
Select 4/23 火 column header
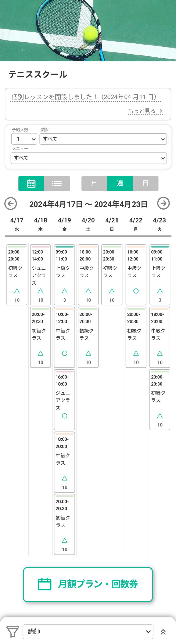coord(159,224)
